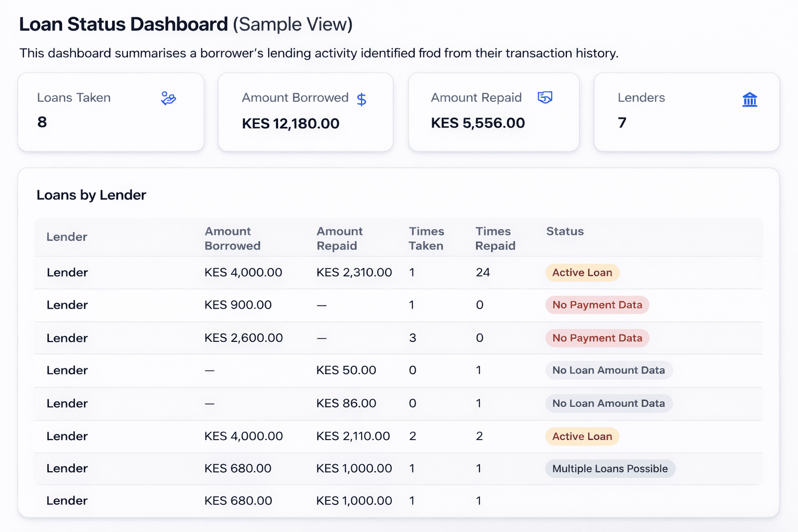Sort by the Times Repaid column header

coord(494,238)
